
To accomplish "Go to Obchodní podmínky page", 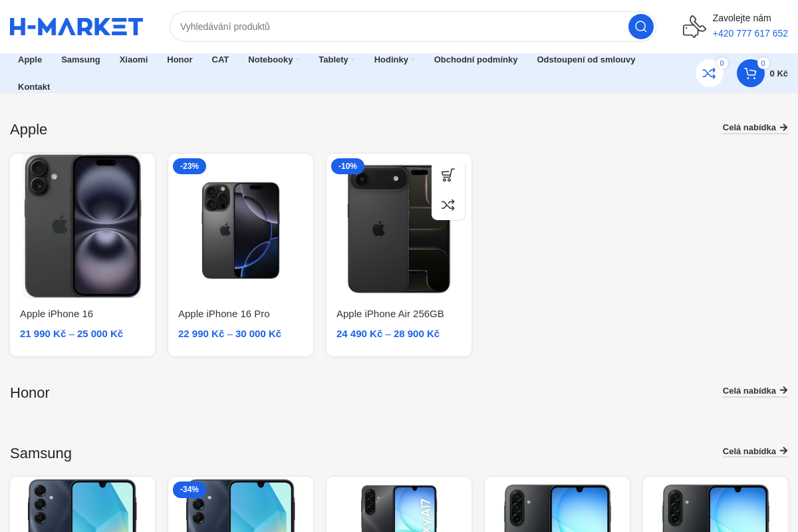I will (475, 60).
